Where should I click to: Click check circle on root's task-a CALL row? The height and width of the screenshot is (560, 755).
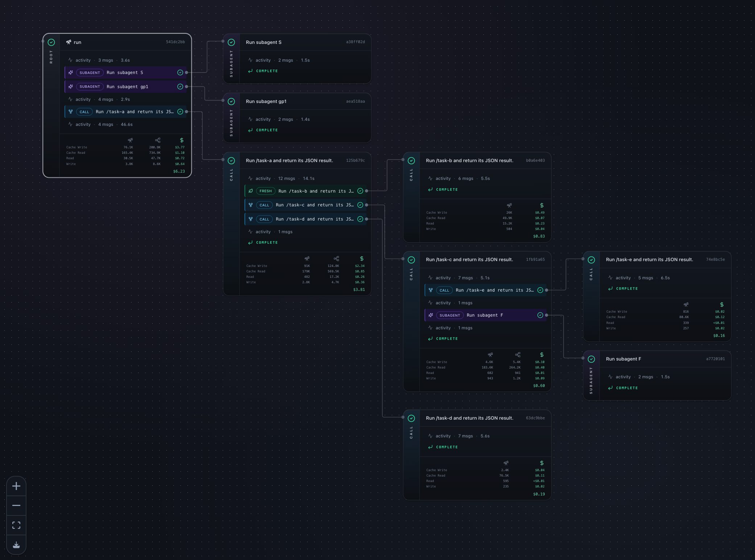click(x=180, y=112)
